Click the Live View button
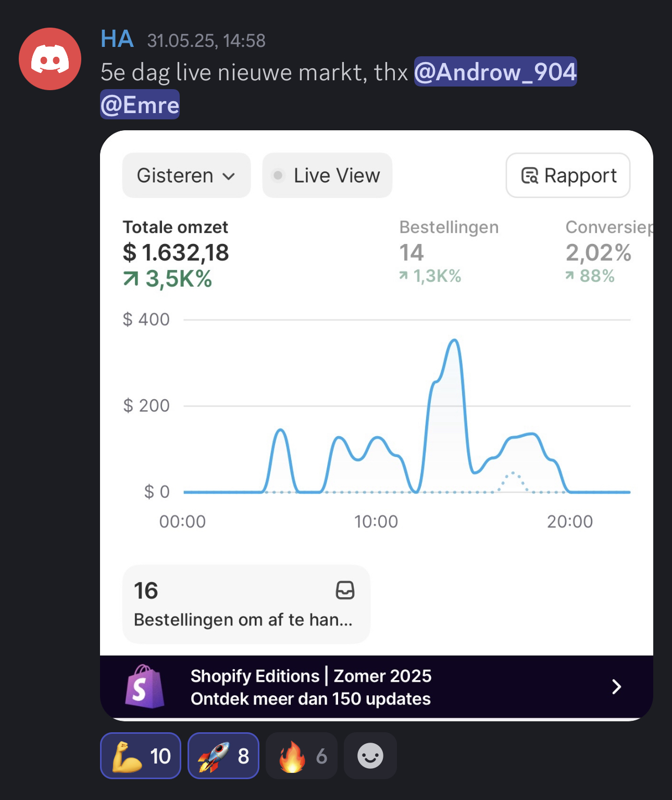The image size is (672, 800). [327, 176]
